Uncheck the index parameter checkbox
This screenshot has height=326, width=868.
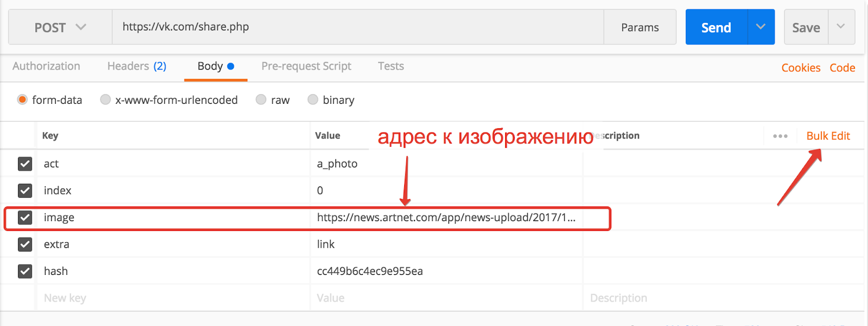click(25, 190)
